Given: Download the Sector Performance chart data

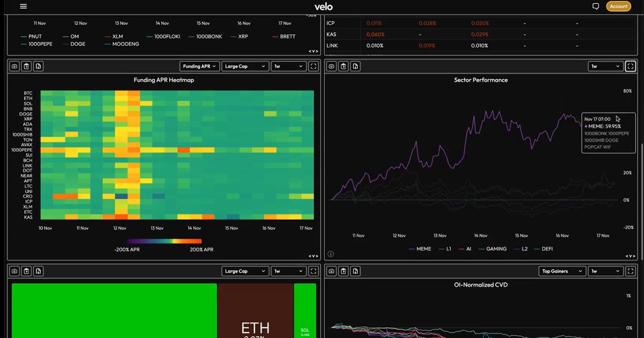Looking at the screenshot, I should (355, 66).
